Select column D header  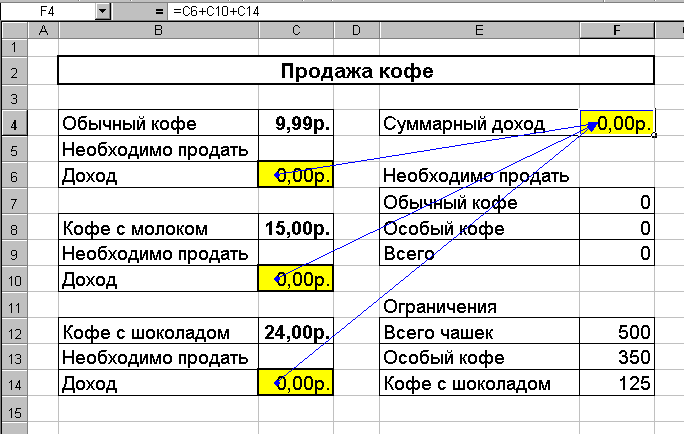pos(357,31)
